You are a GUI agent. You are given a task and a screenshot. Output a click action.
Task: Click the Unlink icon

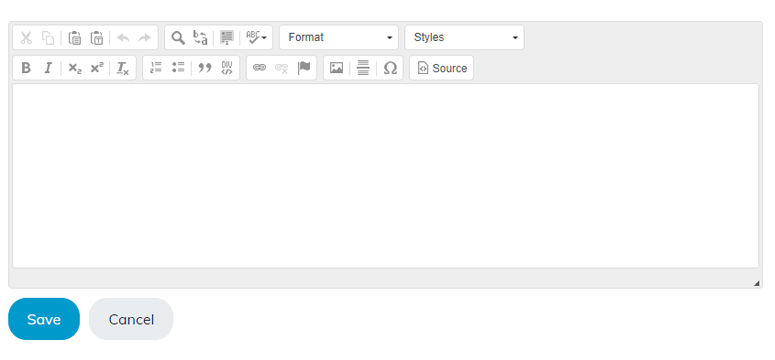282,68
